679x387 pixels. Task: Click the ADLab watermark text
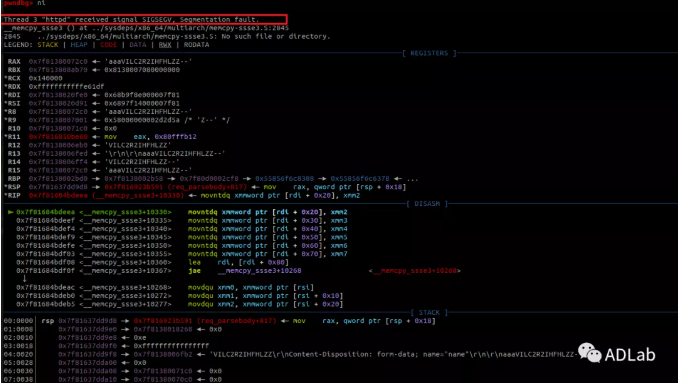[630, 355]
